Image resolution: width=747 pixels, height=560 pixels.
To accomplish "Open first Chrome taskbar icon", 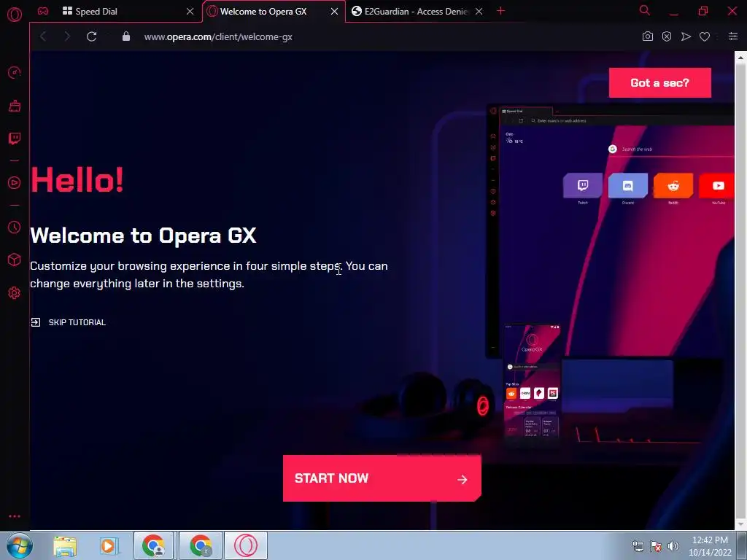I will pyautogui.click(x=153, y=545).
